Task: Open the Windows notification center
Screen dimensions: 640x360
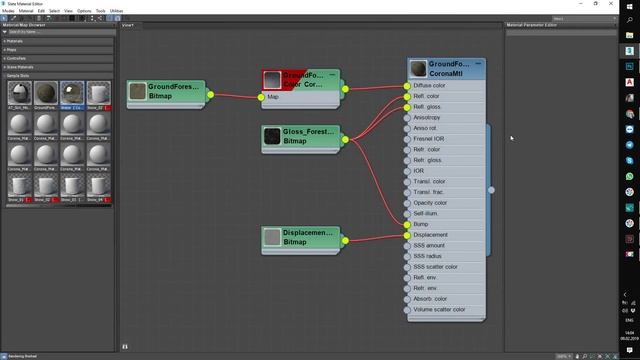Action: tap(629, 350)
